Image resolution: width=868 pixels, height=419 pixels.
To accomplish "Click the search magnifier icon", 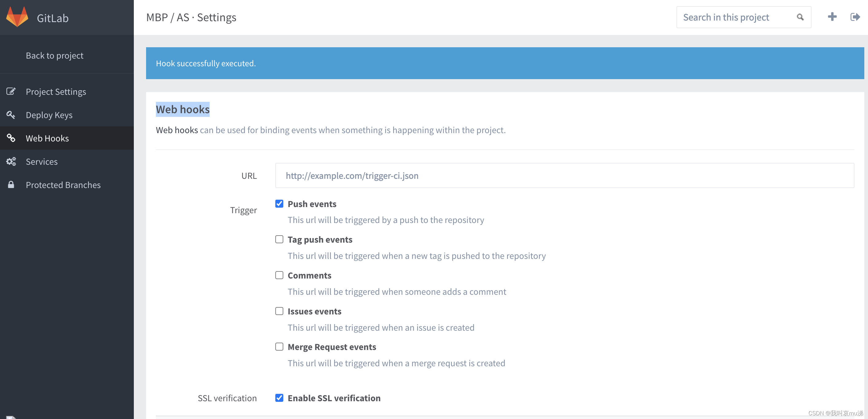I will tap(800, 17).
